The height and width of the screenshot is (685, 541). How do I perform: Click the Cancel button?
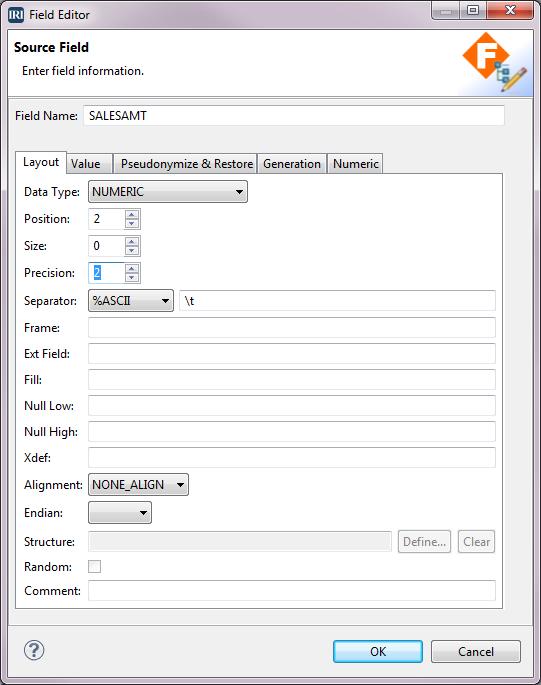click(476, 651)
